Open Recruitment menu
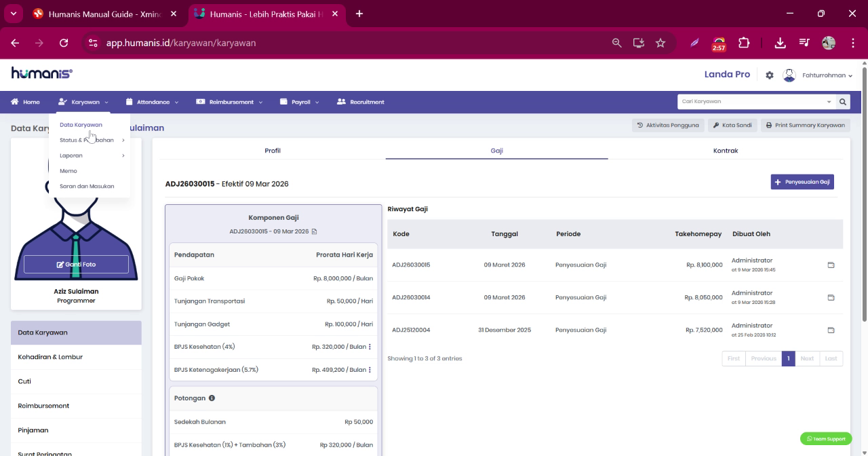This screenshot has height=456, width=868. tap(361, 102)
